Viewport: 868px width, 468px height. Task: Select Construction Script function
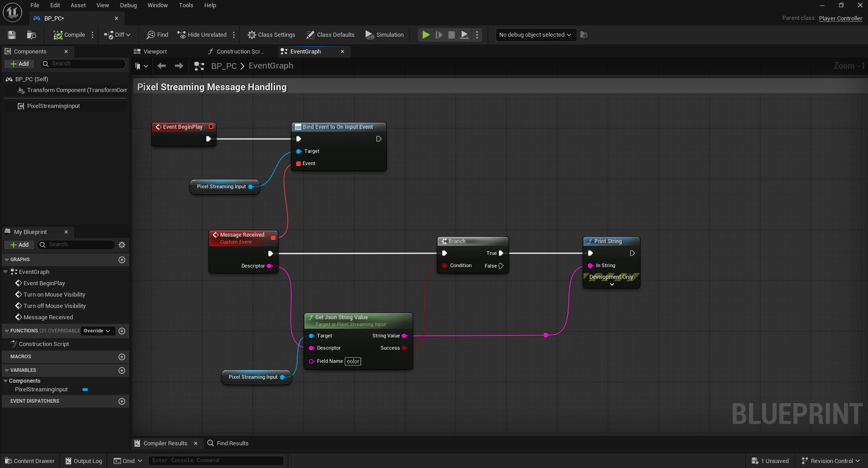point(44,344)
